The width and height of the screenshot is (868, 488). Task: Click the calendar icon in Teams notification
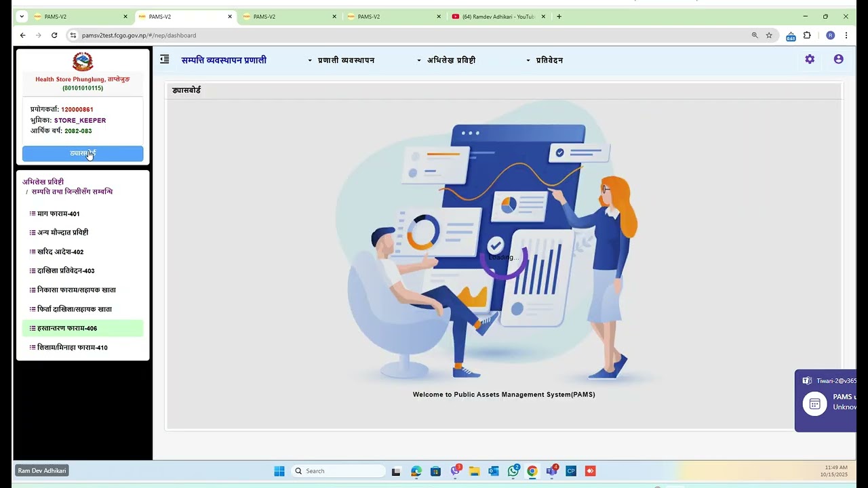tap(814, 404)
